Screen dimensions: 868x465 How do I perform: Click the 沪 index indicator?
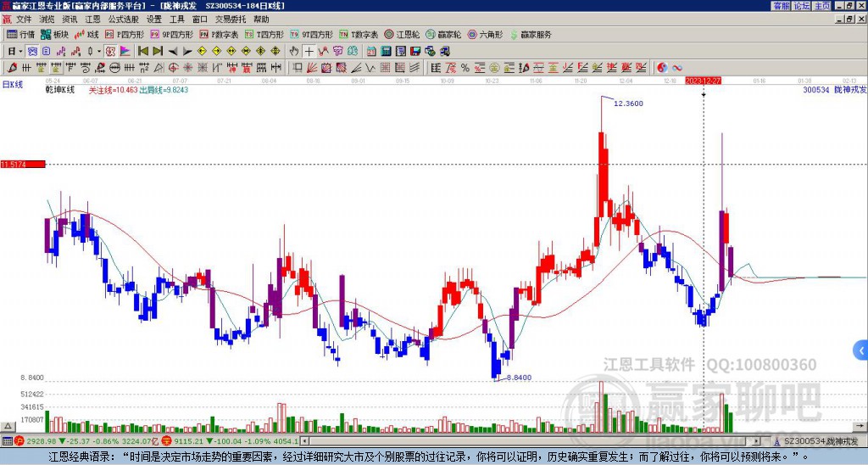(19, 441)
